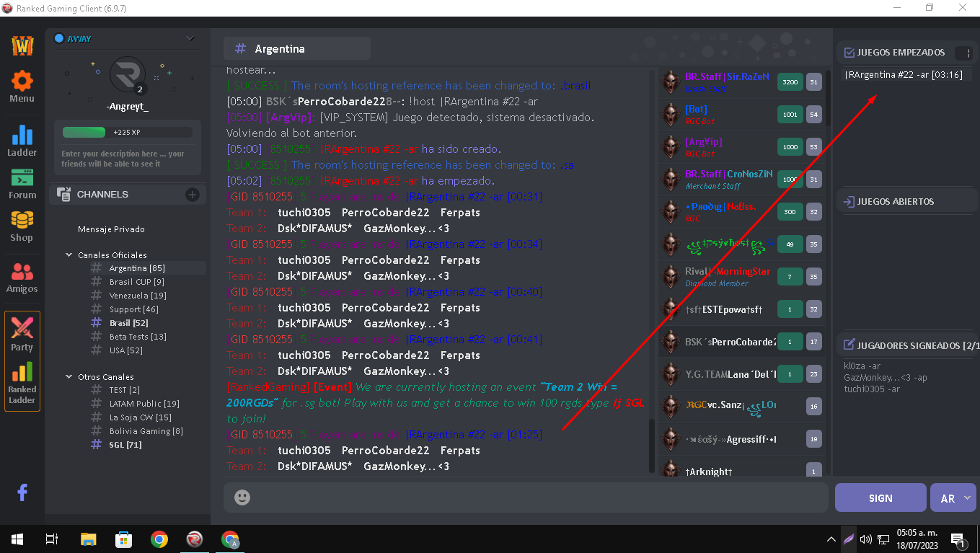Select the Bolivia Gaming [8] channel
This screenshot has width=980, height=553.
point(146,431)
